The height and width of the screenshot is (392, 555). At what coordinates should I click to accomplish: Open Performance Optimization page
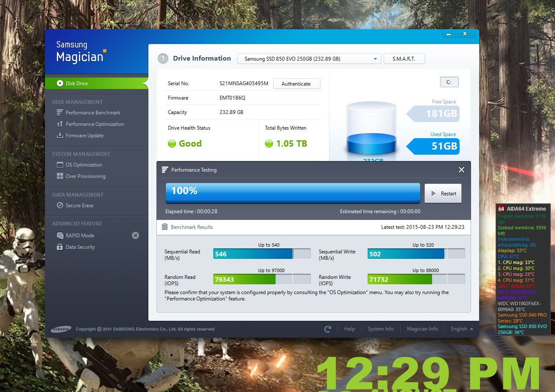pos(95,124)
